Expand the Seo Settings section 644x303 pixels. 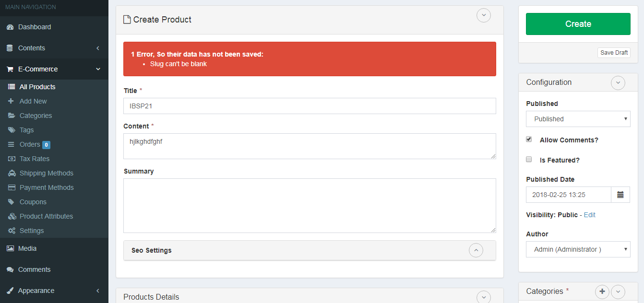pyautogui.click(x=476, y=250)
